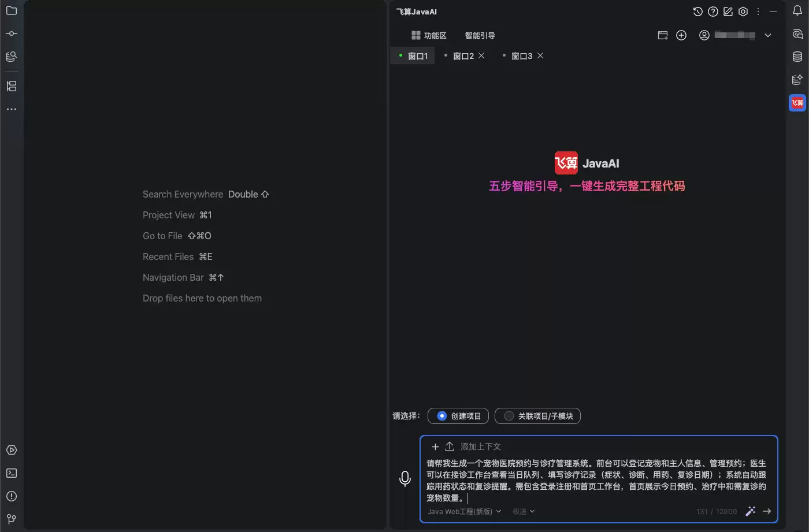Click the Drop files here hint text
809x532 pixels.
tap(202, 298)
